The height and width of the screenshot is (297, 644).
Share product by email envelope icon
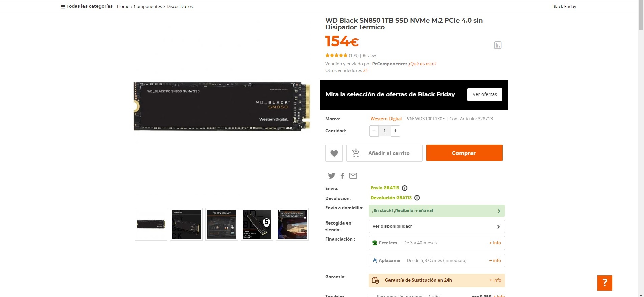pyautogui.click(x=353, y=175)
